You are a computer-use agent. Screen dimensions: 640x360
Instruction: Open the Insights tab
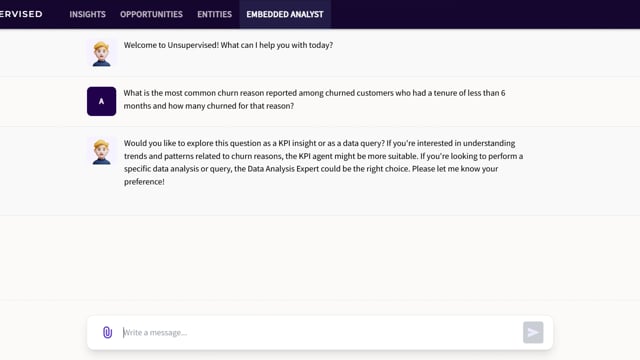click(x=87, y=14)
